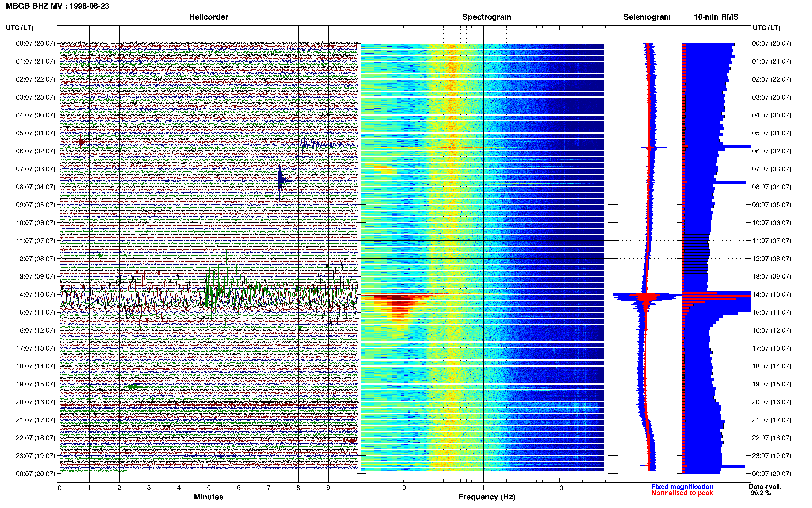Click Helicorder time label '09:07 (05:07)'
The image size is (812, 508).
pos(36,205)
